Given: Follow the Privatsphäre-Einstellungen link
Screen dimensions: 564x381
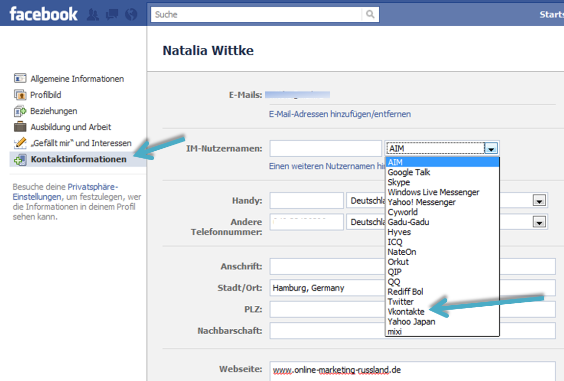Looking at the screenshot, I should (x=65, y=192).
